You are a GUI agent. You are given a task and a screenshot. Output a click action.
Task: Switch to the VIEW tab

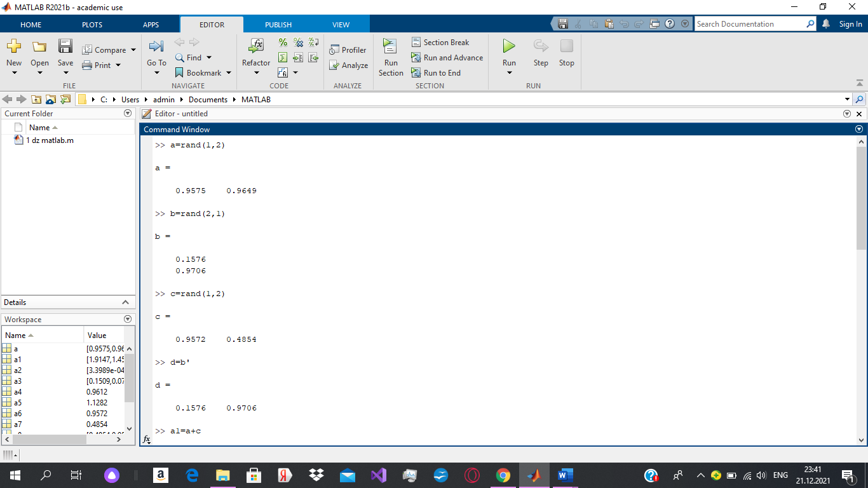[341, 25]
